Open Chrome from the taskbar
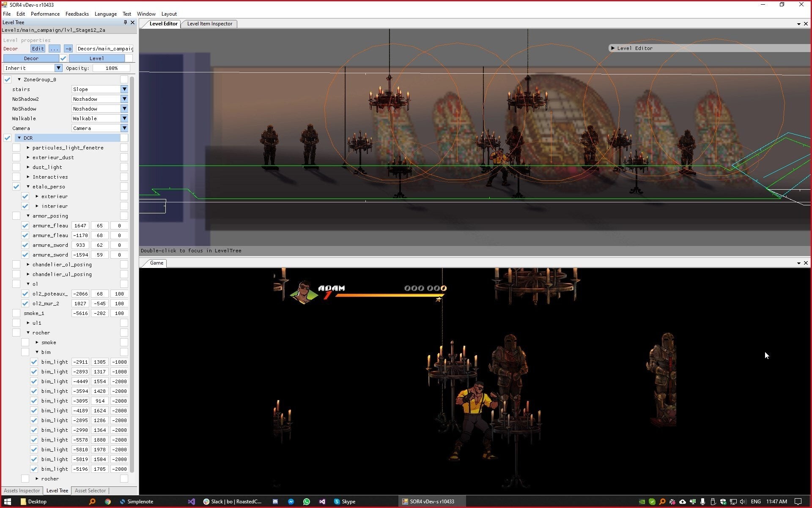 [x=108, y=502]
